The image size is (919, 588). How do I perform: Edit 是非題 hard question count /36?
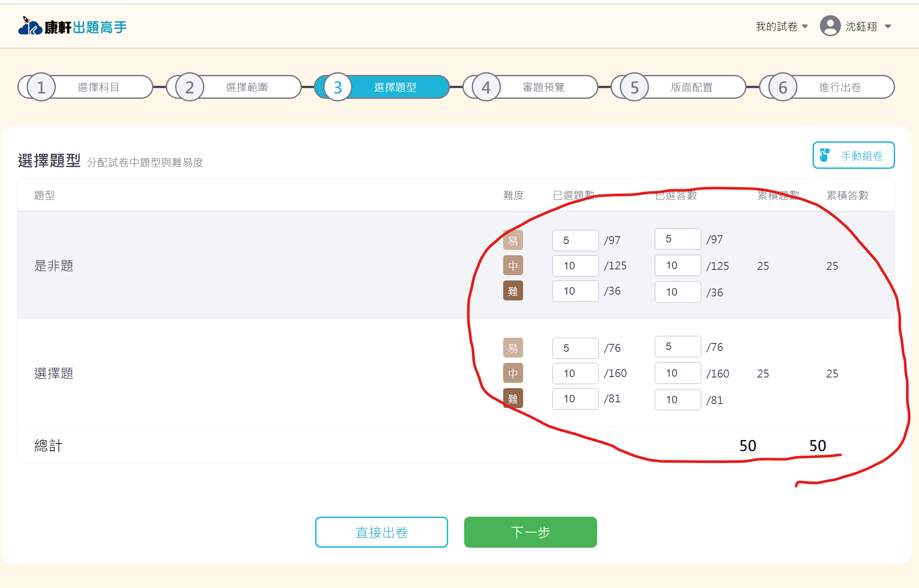(x=575, y=291)
